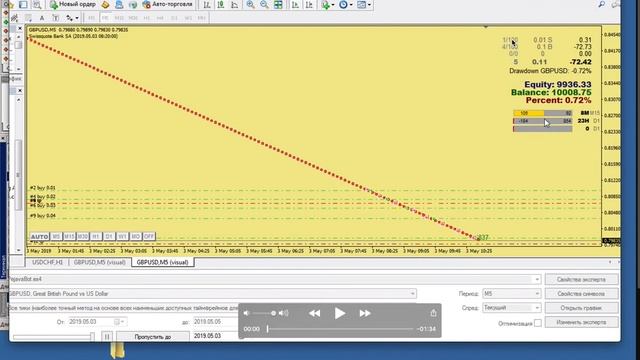The height and width of the screenshot is (360, 640).
Task: Click the pause button in tester
Action: coord(107,337)
